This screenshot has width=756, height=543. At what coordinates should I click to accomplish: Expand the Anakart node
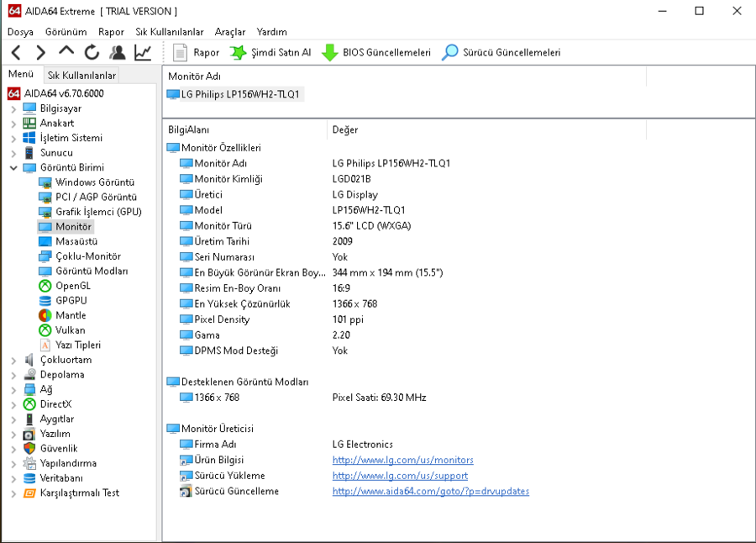[x=13, y=124]
